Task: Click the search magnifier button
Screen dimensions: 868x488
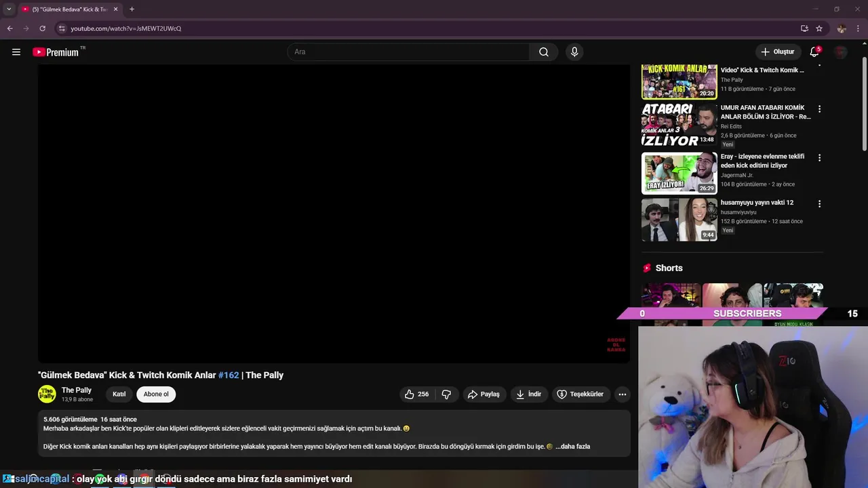Action: 544,52
